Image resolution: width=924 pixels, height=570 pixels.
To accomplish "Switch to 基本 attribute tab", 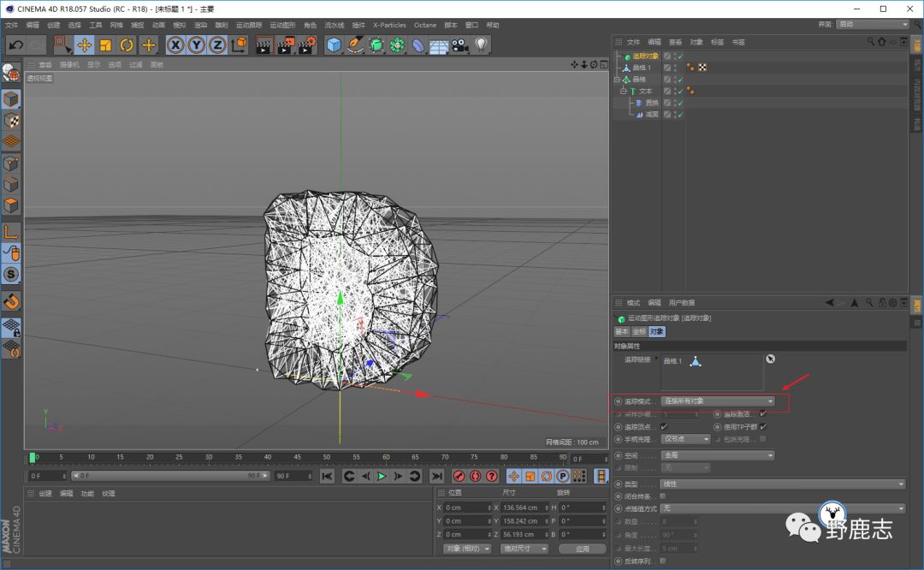I will pos(622,332).
